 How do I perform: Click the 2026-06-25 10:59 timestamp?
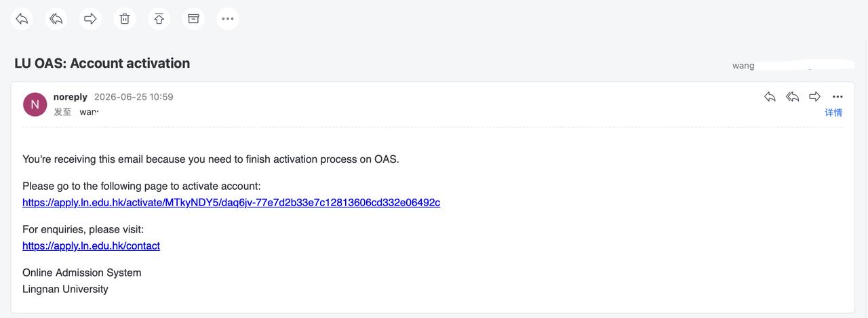coord(134,97)
